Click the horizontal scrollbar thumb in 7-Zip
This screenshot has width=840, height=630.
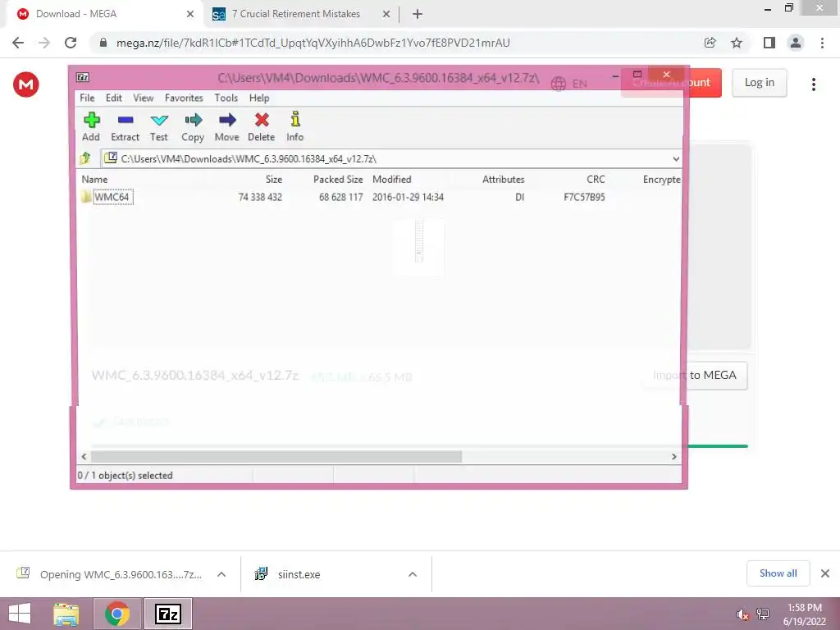click(276, 456)
